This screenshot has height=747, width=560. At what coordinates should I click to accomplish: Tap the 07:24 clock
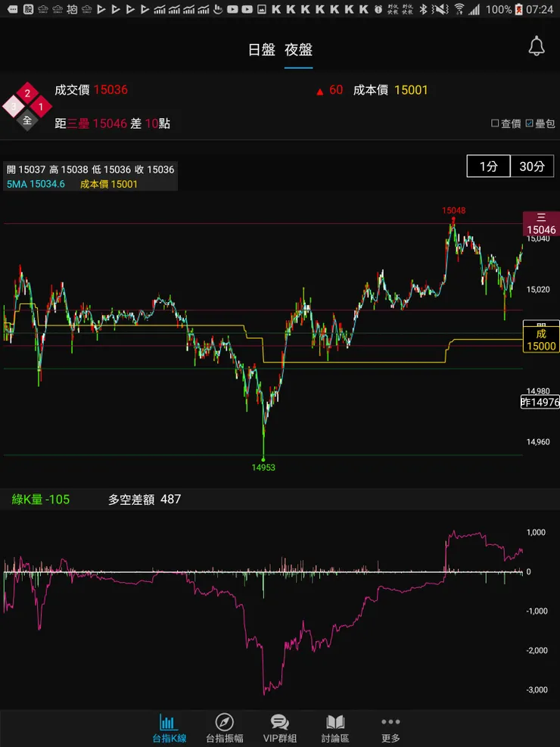point(540,9)
